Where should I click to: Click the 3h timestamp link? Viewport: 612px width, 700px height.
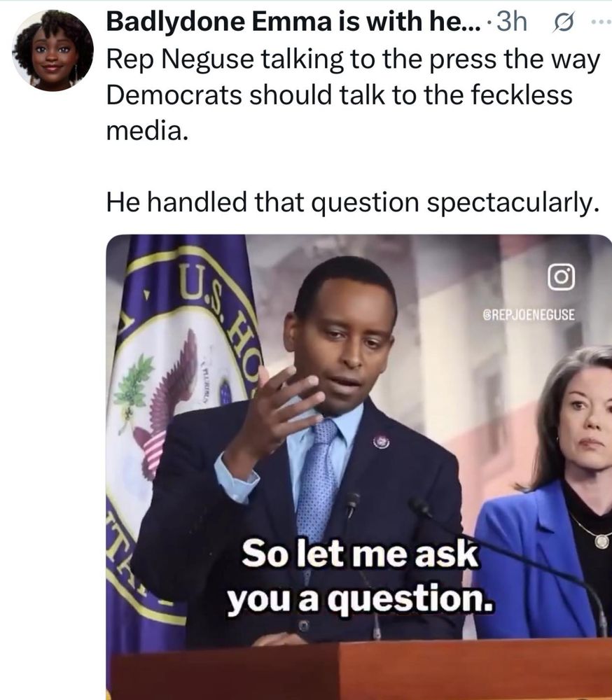[x=512, y=22]
